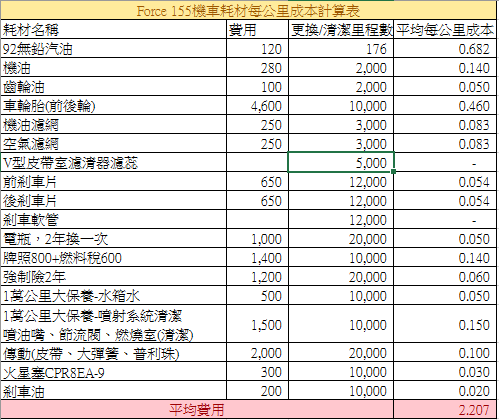Click the 平均費用 total row label
Screen dimensions: 499x420
click(x=197, y=409)
